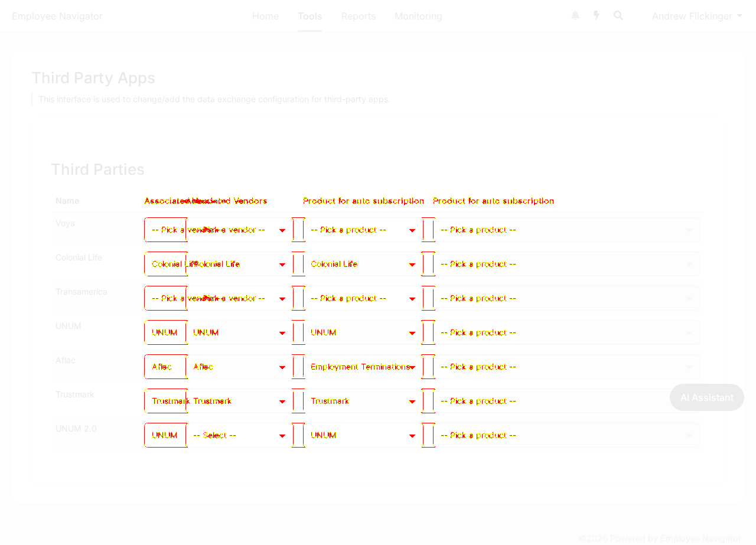
Task: Click the Aflac name cell
Action: pyautogui.click(x=66, y=360)
